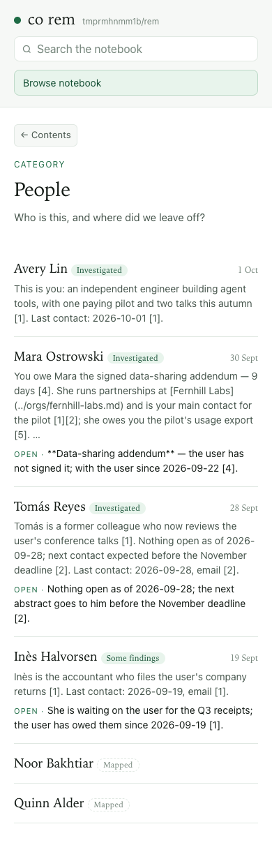Viewport: 272px width, 868px height.
Task: Open the Avery Lin entry
Action: tap(136, 292)
